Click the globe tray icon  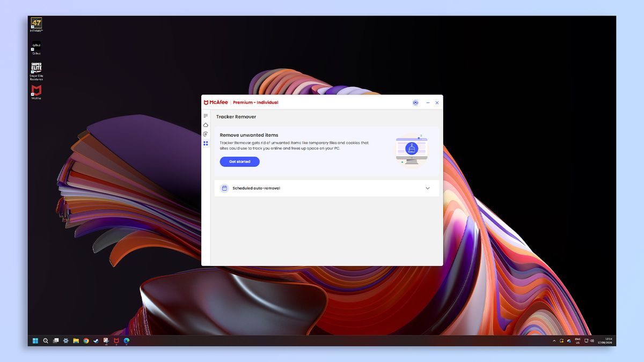point(569,341)
